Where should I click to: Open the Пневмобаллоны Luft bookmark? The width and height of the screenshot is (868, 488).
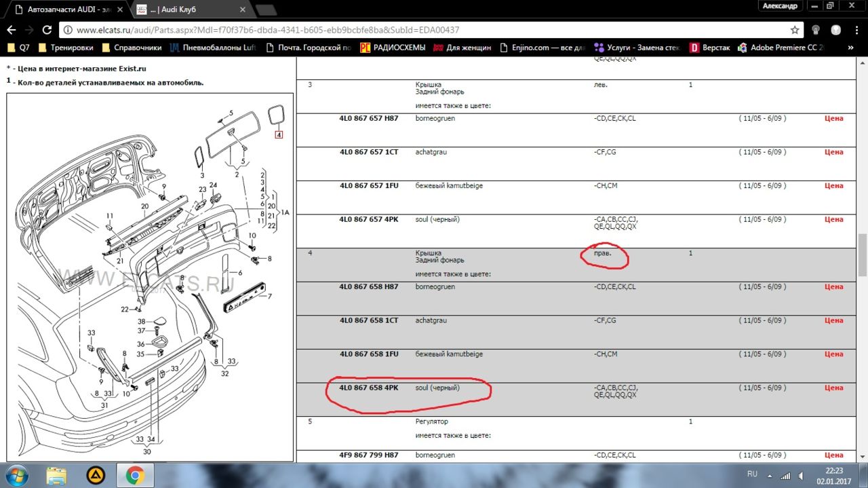coord(213,48)
